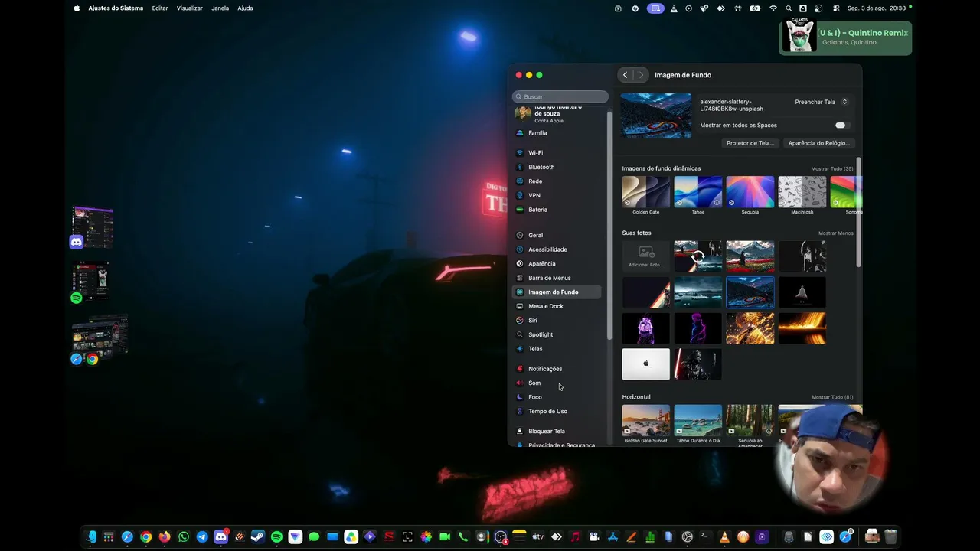980x551 pixels.
Task: Open WhatsApp from the Dock
Action: coord(183,537)
